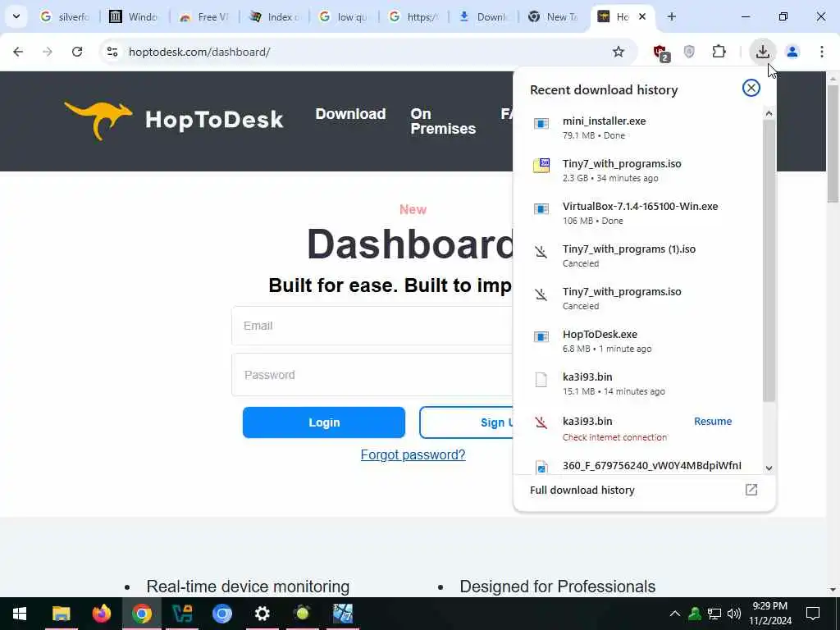Switch to the Downl tab

[482, 16]
